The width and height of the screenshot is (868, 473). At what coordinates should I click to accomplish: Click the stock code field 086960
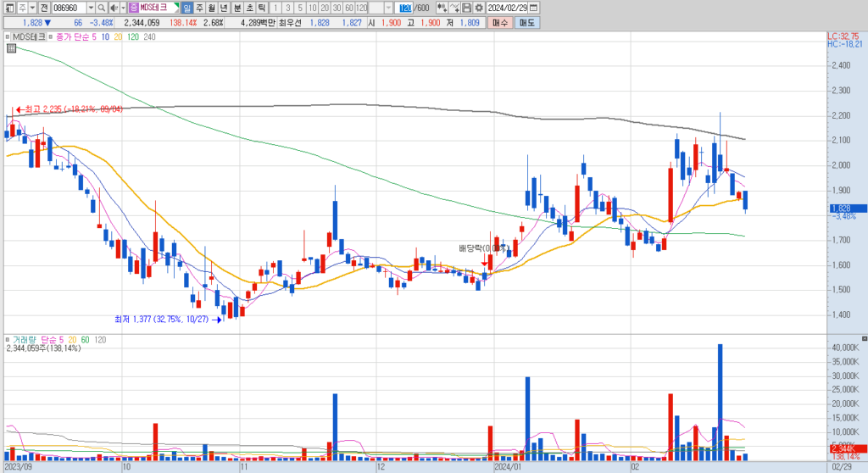coord(69,8)
